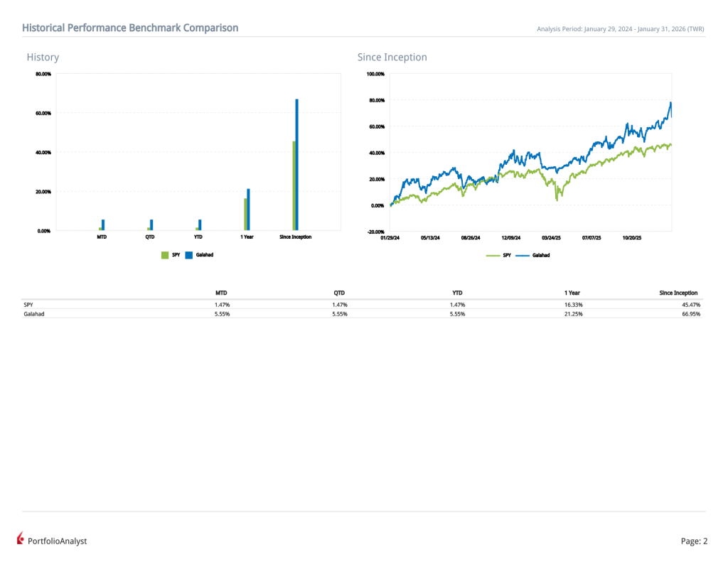Image resolution: width=728 pixels, height=562 pixels.
Task: Click the 12/09/24 date label on line chart axis
Action: [510, 237]
